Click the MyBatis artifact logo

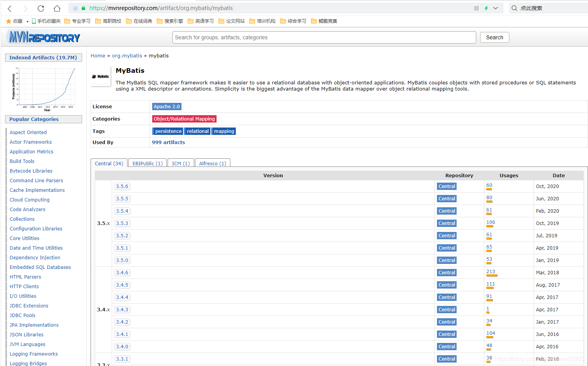click(x=101, y=76)
